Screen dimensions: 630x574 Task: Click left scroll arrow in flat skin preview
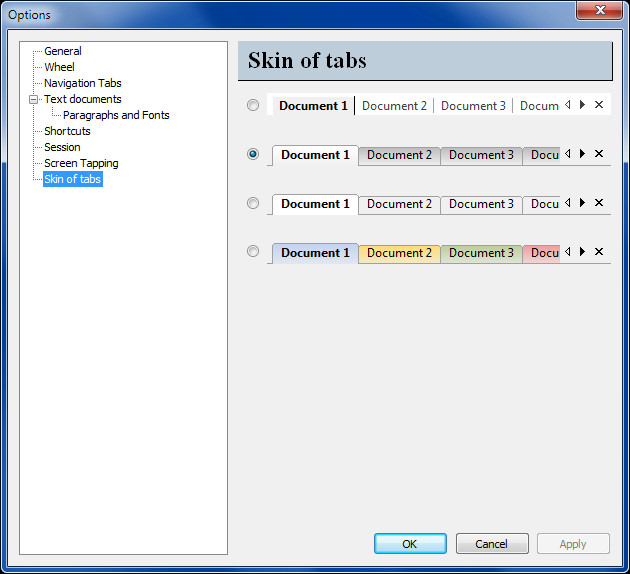tap(568, 105)
